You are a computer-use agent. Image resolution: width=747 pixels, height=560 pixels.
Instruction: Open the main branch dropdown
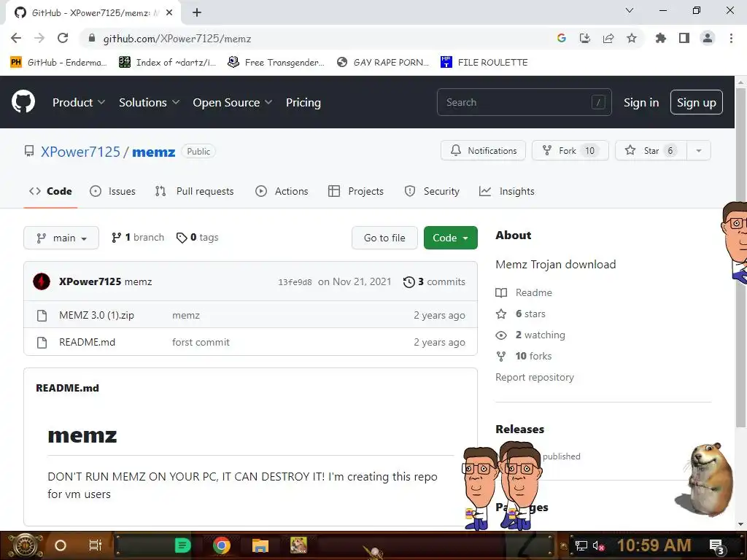pos(61,238)
